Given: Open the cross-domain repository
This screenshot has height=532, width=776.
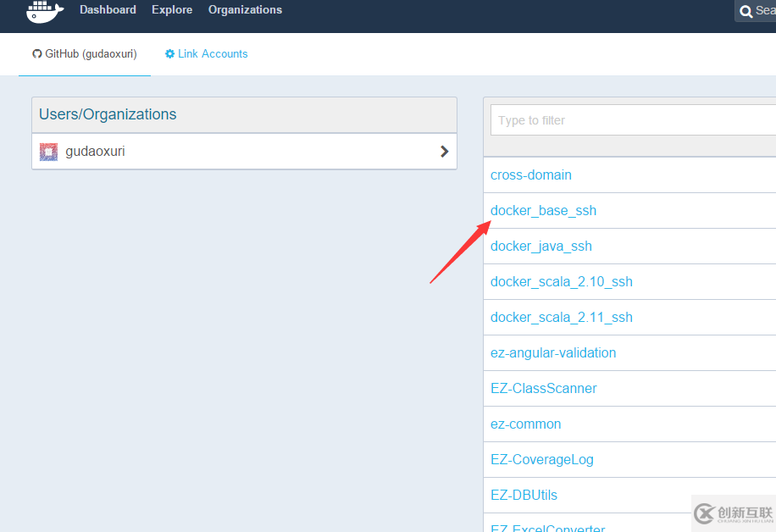Looking at the screenshot, I should (x=531, y=175).
